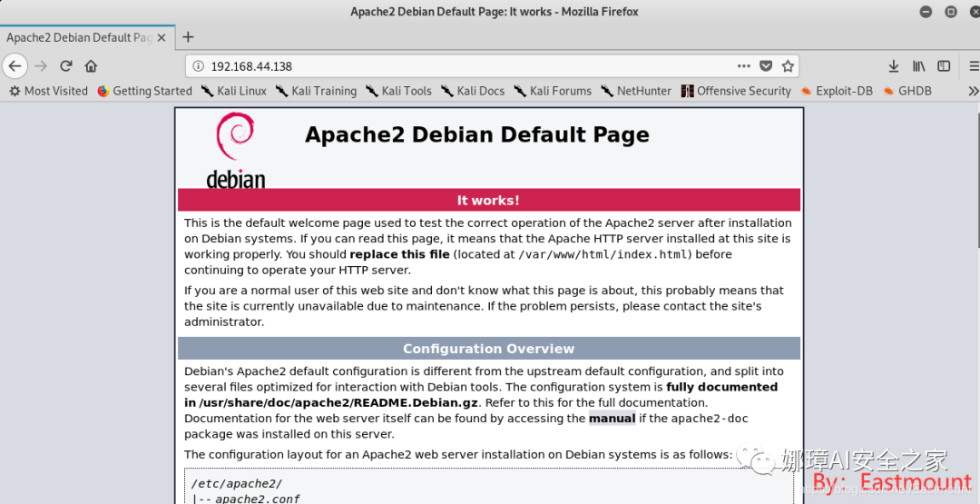Minimize the Firefox window
Screen dimensions: 980x504
point(926,12)
